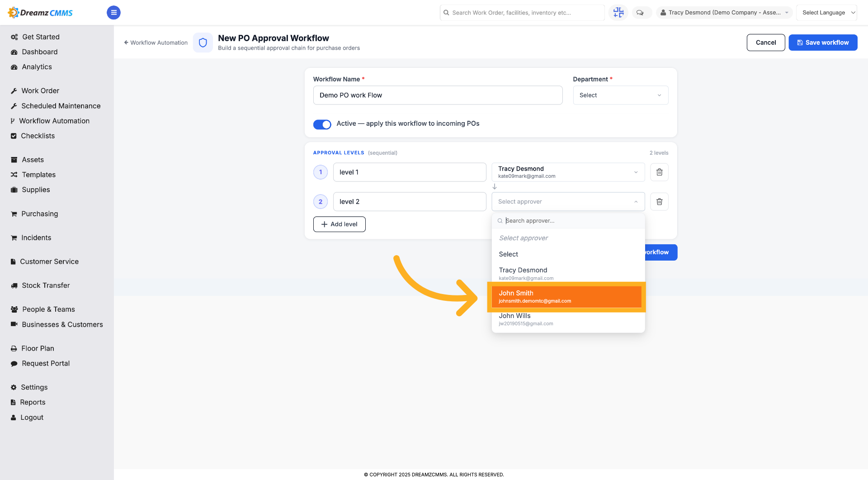Click the Purchasing cart icon
This screenshot has width=868, height=480.
pyautogui.click(x=14, y=214)
